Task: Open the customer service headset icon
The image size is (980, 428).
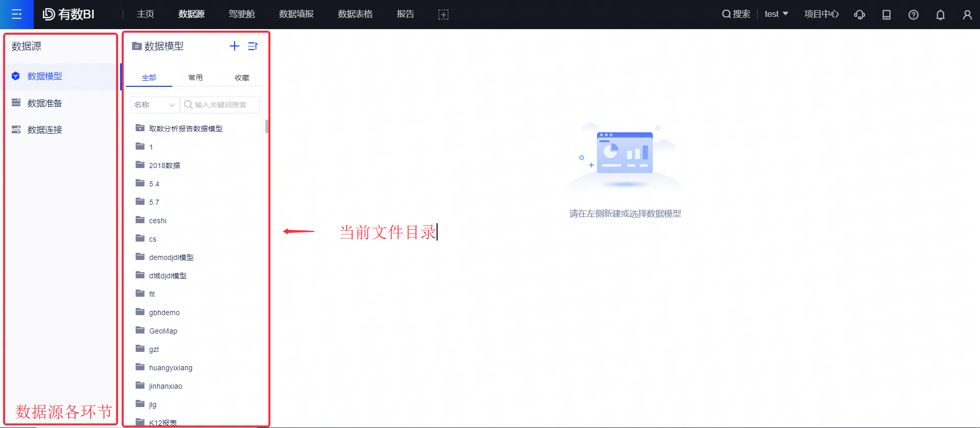Action: (x=859, y=14)
